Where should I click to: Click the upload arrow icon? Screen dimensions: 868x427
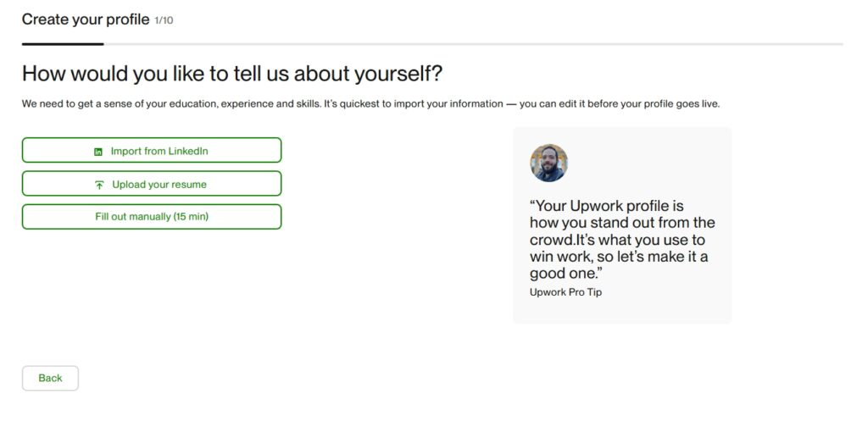coord(99,185)
